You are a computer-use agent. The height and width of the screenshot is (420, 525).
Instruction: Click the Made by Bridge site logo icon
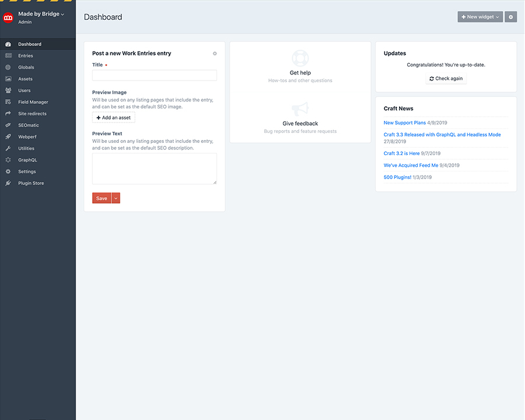point(8,17)
